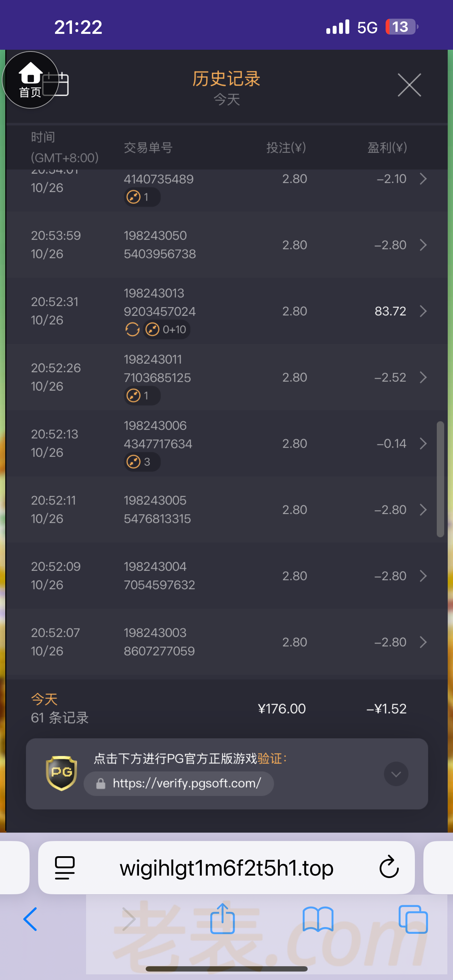Open Safari page settings menu icon

pyautogui.click(x=65, y=867)
